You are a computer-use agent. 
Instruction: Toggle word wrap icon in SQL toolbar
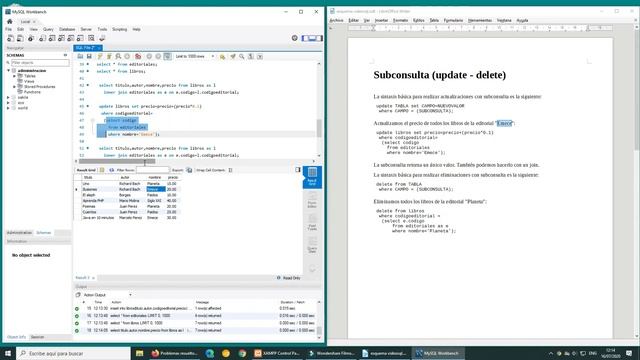260,56
